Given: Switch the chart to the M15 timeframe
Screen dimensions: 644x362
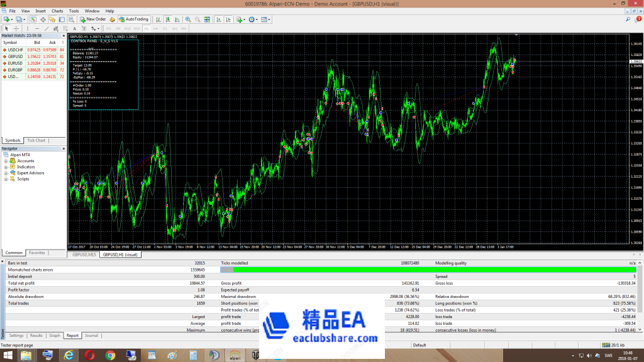Looking at the screenshot, I should [x=128, y=28].
